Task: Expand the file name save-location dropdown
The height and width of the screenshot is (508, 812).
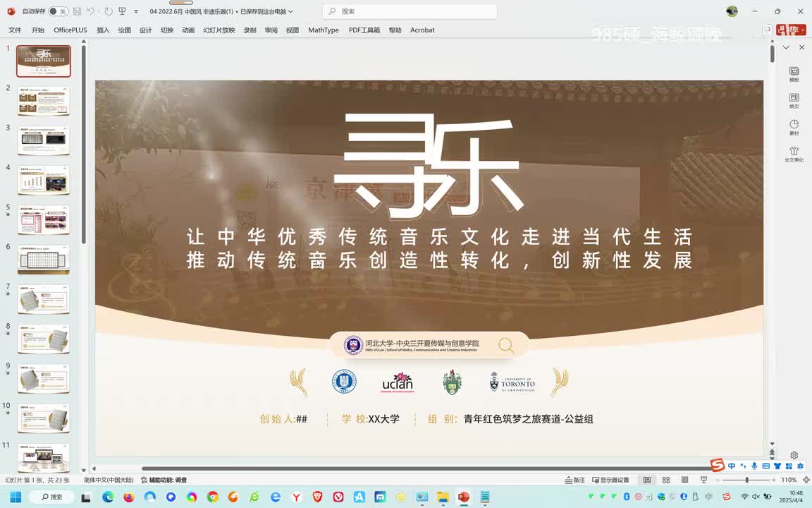Action: click(x=290, y=11)
